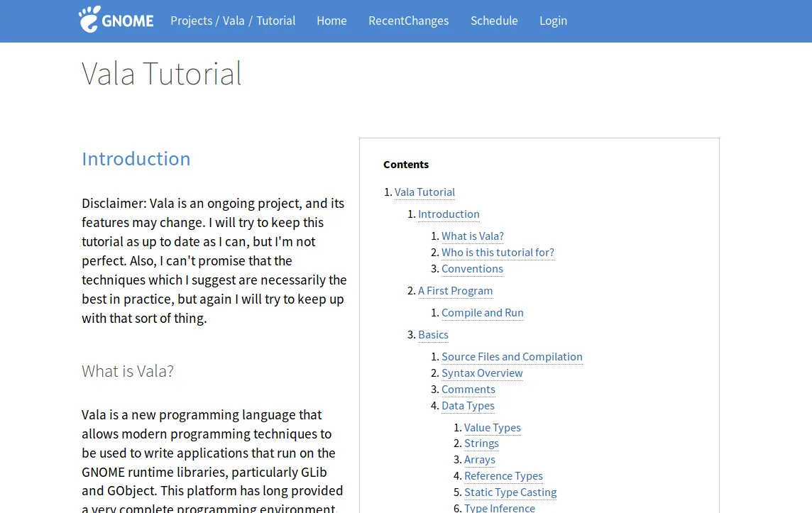Image resolution: width=812 pixels, height=513 pixels.
Task: Open Arrays contents link
Action: click(480, 460)
